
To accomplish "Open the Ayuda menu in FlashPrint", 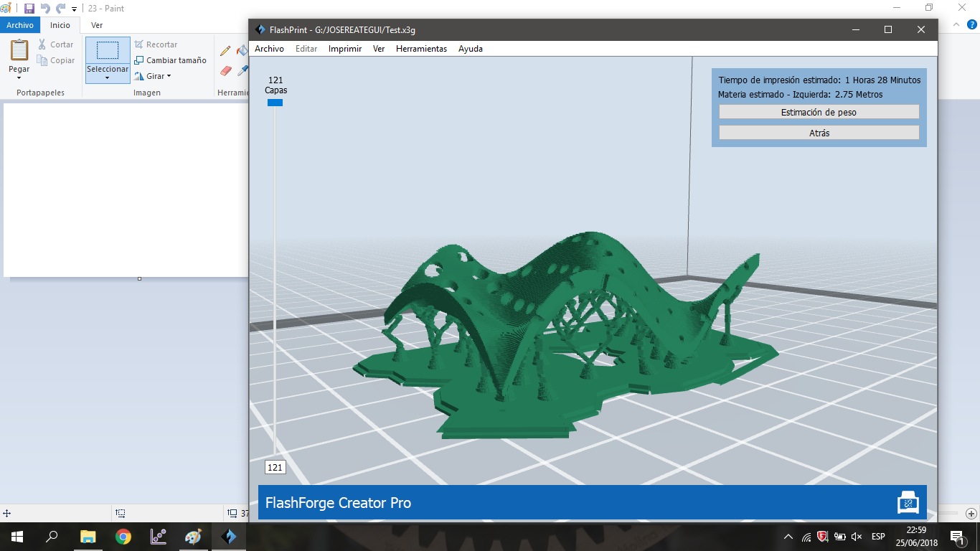I will (471, 49).
